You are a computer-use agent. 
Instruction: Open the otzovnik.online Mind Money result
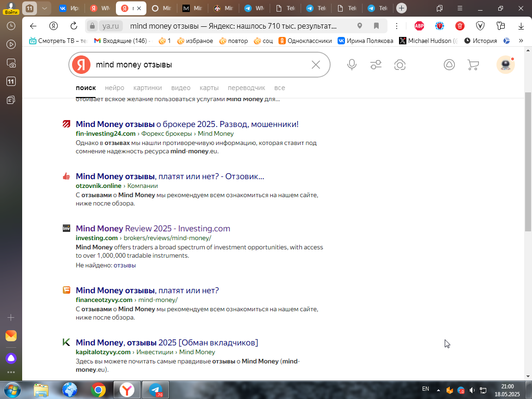(x=169, y=176)
